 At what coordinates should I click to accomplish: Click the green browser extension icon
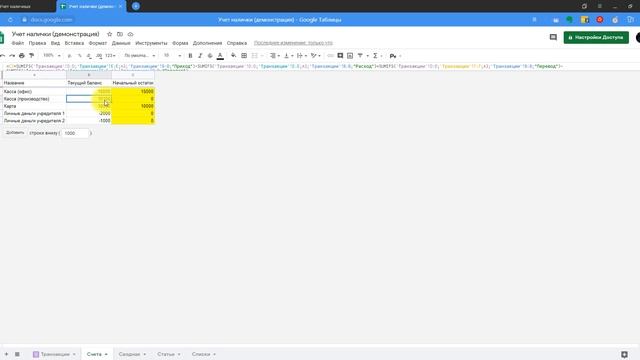(x=569, y=20)
